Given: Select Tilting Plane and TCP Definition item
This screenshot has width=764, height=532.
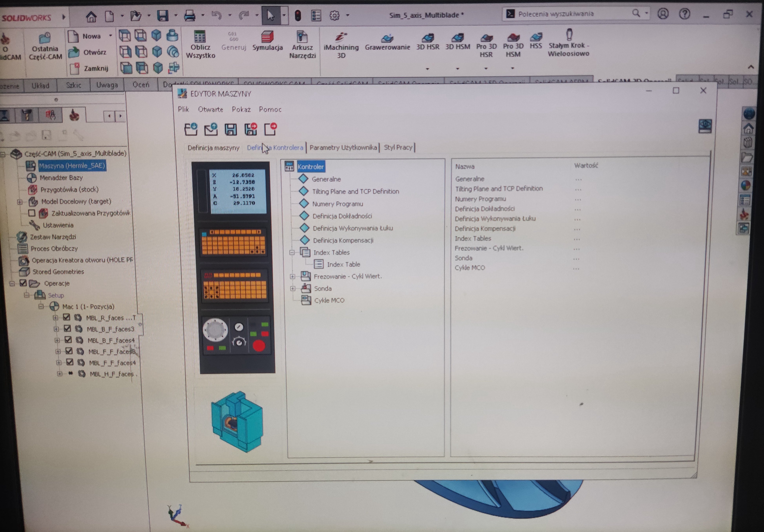Looking at the screenshot, I should [x=355, y=192].
